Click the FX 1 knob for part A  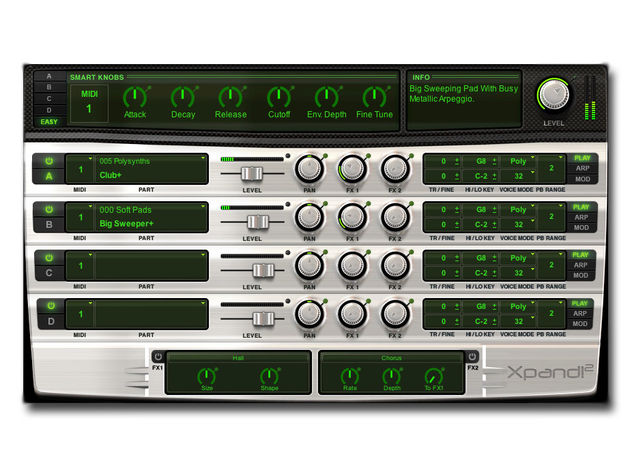[x=352, y=169]
